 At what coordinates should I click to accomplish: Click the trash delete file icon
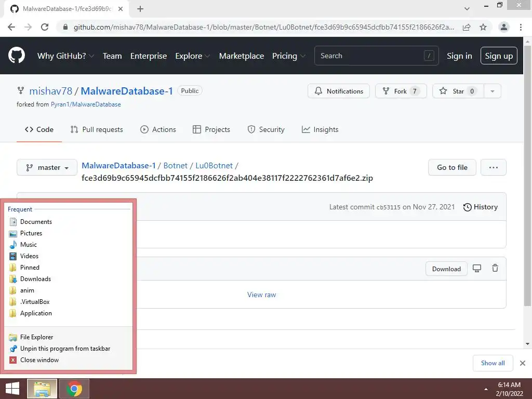point(495,269)
